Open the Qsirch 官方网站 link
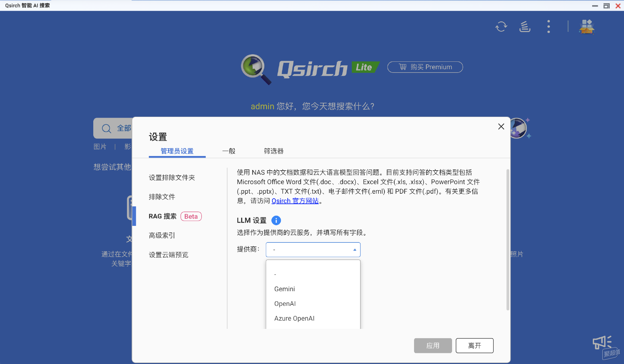The height and width of the screenshot is (364, 624). [295, 201]
